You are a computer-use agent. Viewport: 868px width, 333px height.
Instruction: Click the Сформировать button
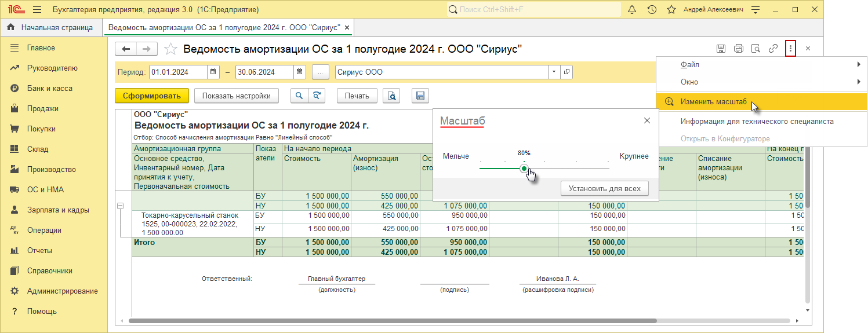pos(152,96)
